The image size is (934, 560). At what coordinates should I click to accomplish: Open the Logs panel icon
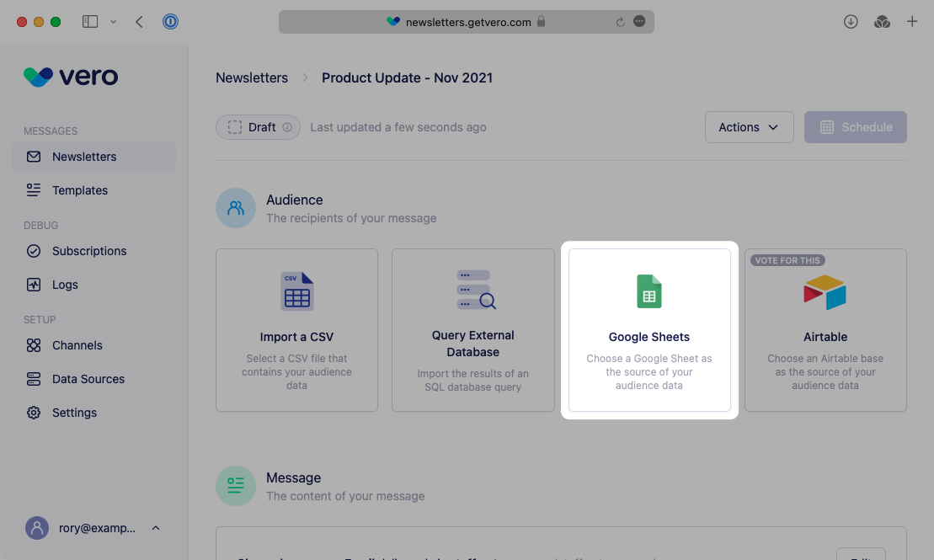click(35, 285)
